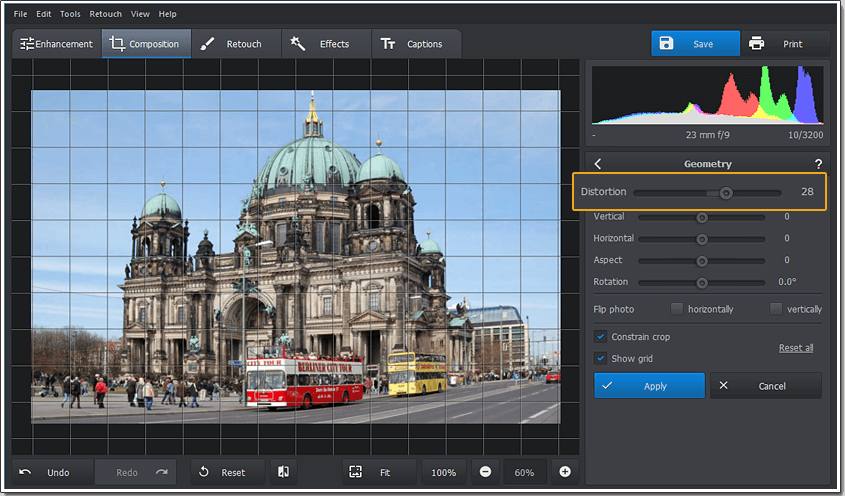Enable flip photo vertically checkbox

(x=775, y=308)
